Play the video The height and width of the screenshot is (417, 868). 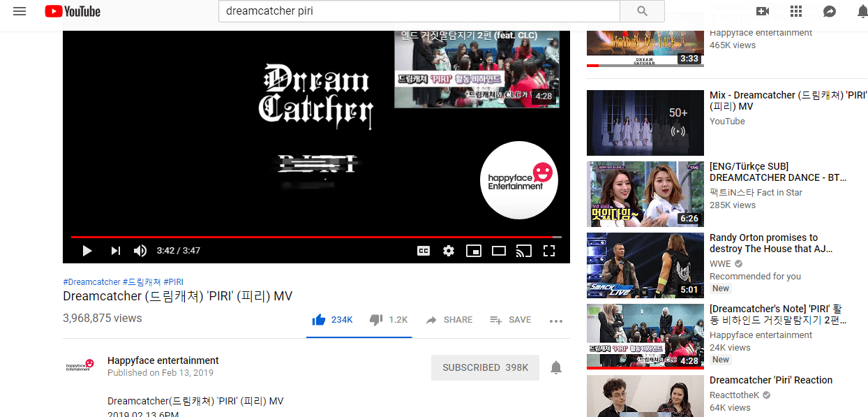pyautogui.click(x=87, y=251)
